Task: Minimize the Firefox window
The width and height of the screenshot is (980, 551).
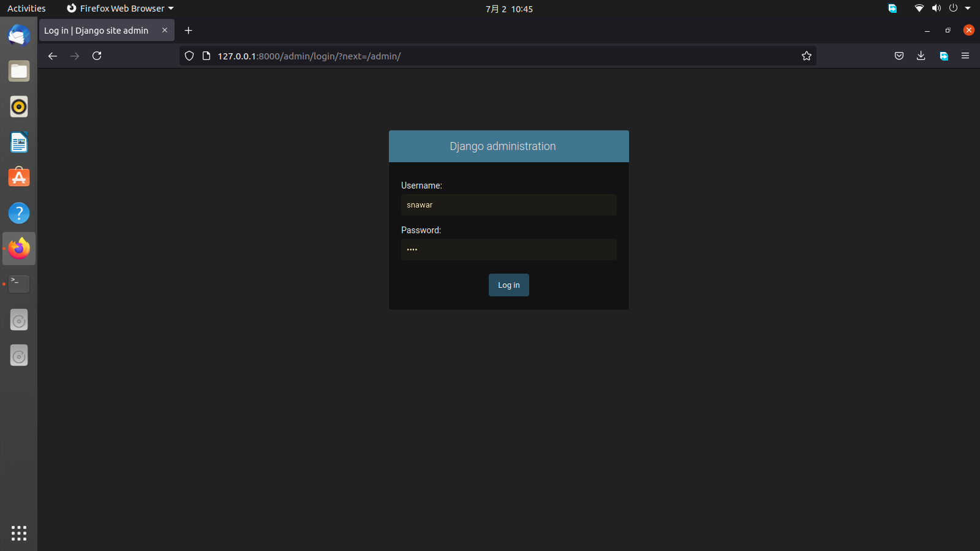Action: (x=927, y=30)
